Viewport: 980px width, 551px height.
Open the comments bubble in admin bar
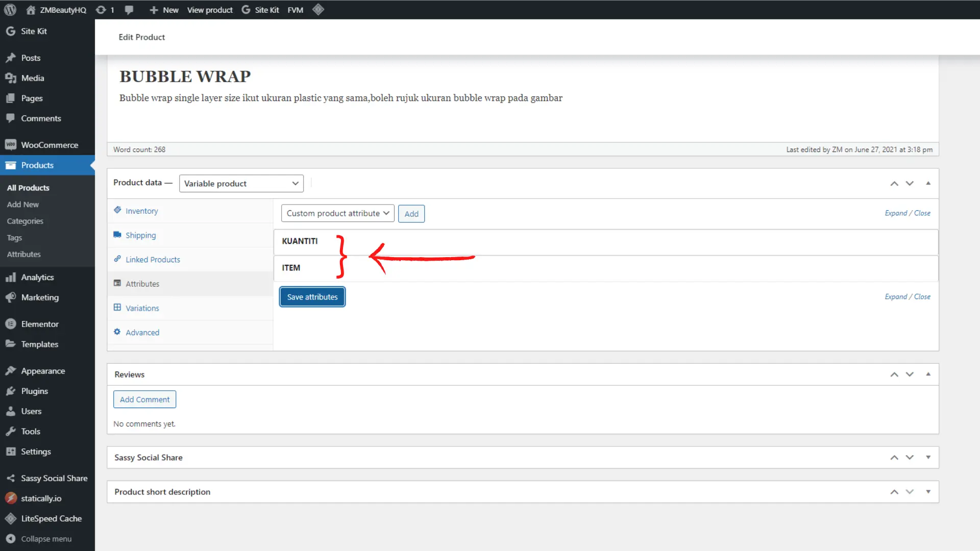(129, 10)
